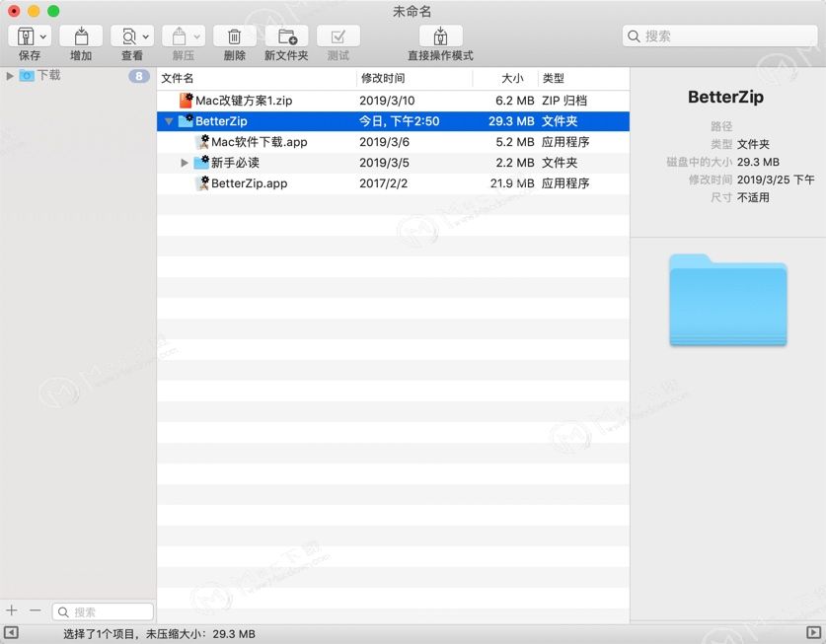Toggle the 直接操作模式 (direct mode) toolbar icon
Viewport: 826px width, 644px height.
[441, 36]
